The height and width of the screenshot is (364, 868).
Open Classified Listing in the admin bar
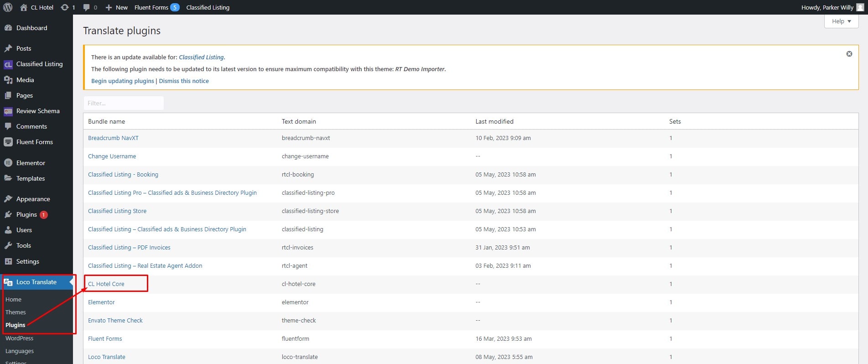208,7
